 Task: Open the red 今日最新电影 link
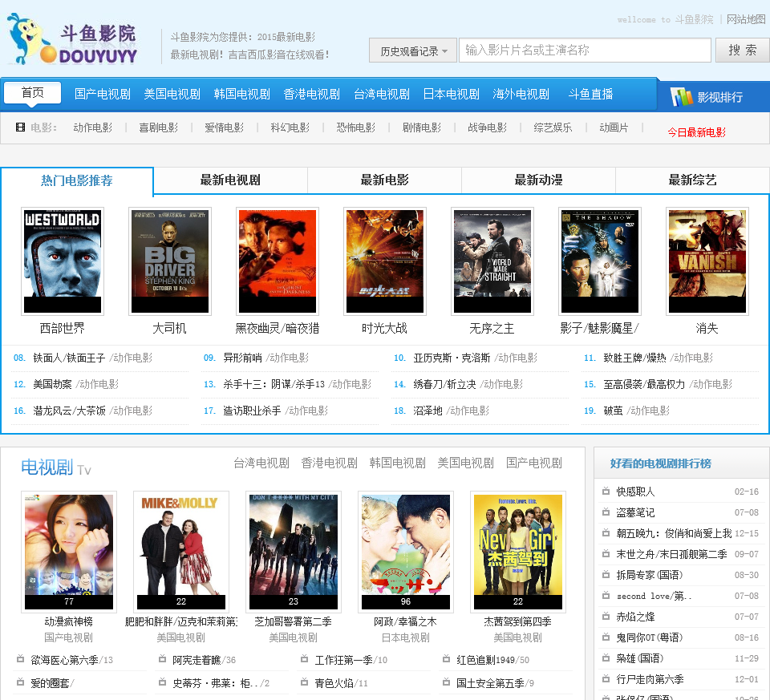(x=697, y=132)
